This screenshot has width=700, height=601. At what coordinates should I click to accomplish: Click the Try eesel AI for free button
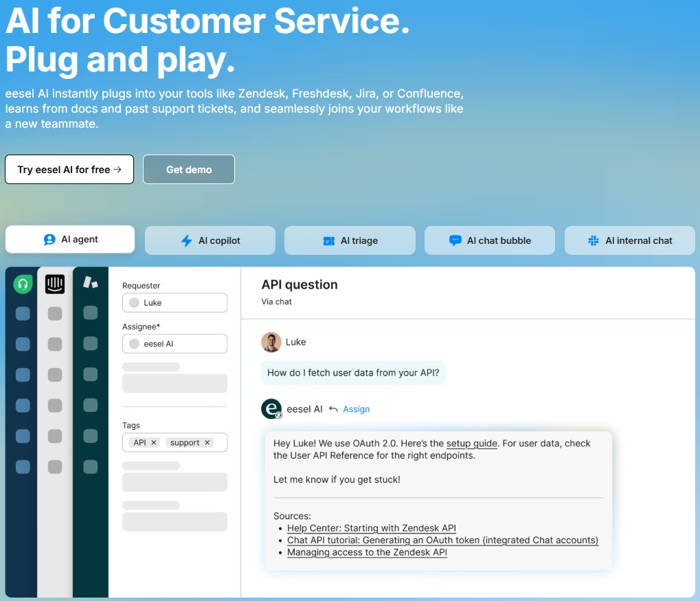pos(69,169)
